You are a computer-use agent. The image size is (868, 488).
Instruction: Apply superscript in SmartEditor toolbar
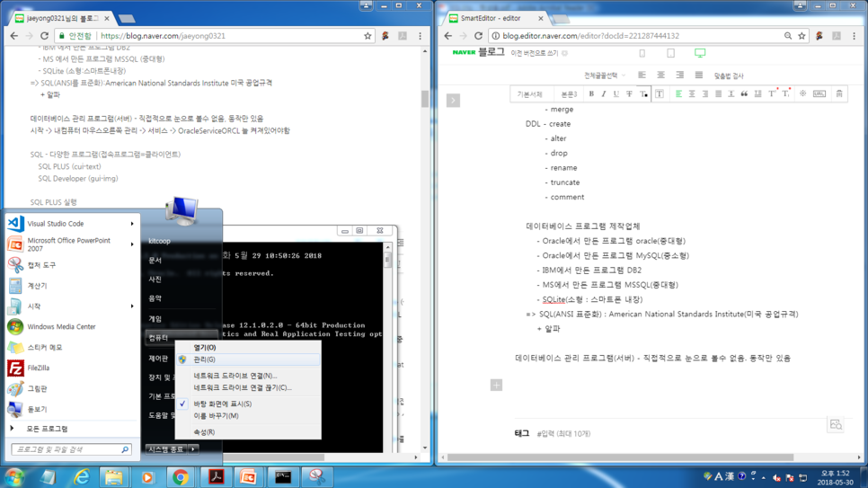(772, 93)
